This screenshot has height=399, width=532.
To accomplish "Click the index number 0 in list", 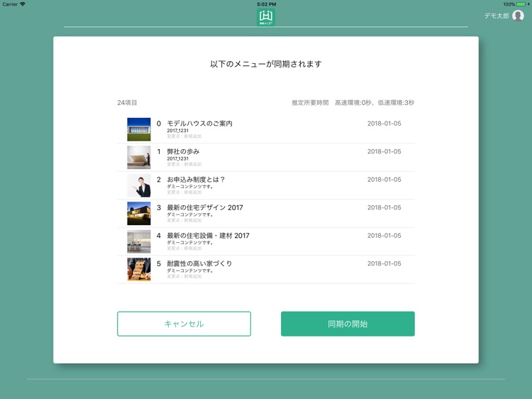I will point(158,124).
